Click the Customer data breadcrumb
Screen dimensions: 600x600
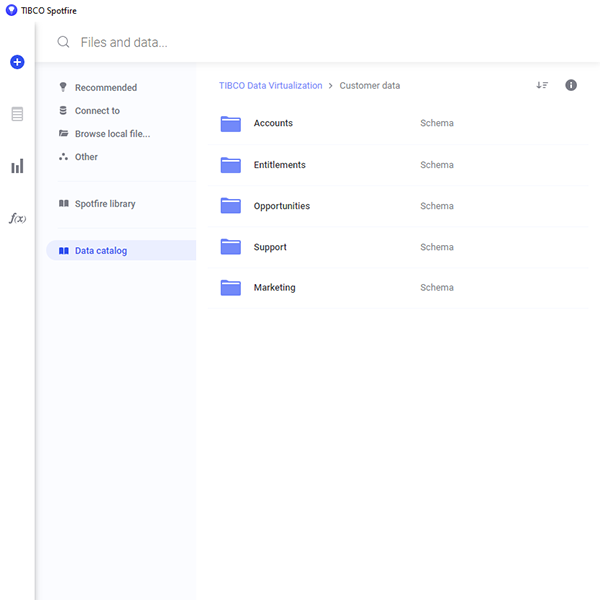(370, 85)
